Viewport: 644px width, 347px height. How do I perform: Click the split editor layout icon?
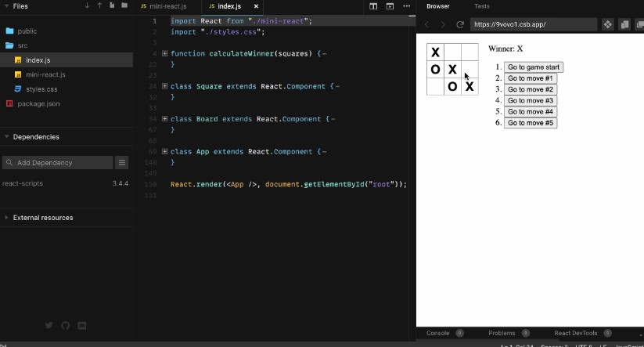point(373,6)
